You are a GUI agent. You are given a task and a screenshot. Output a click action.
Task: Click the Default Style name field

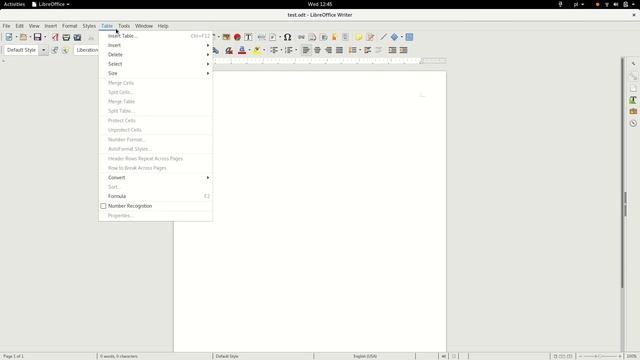22,50
